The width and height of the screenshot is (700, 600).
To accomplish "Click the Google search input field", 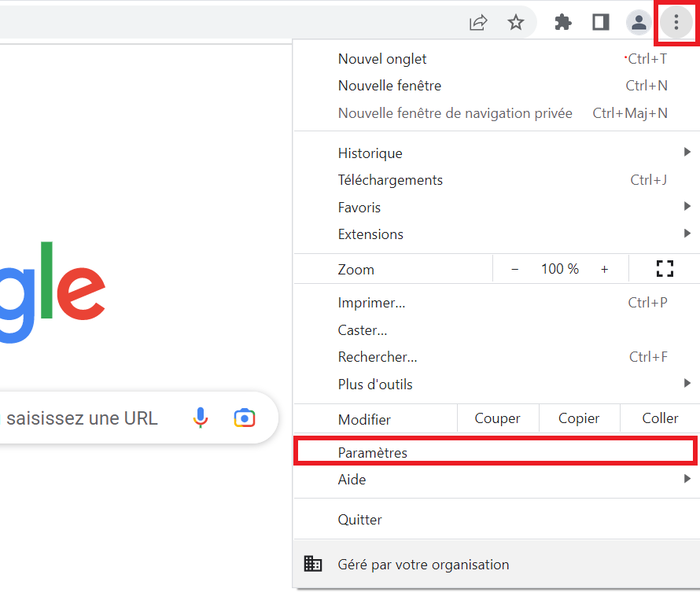I will pos(87,418).
